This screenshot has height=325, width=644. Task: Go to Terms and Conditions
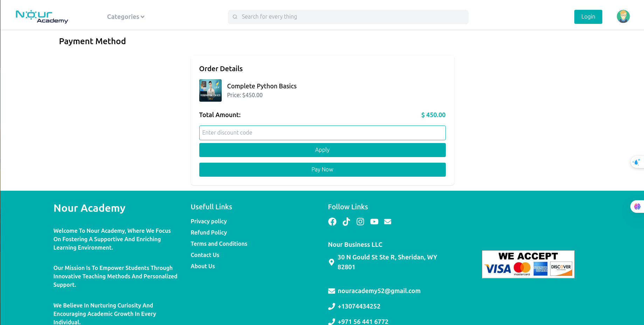tap(219, 244)
